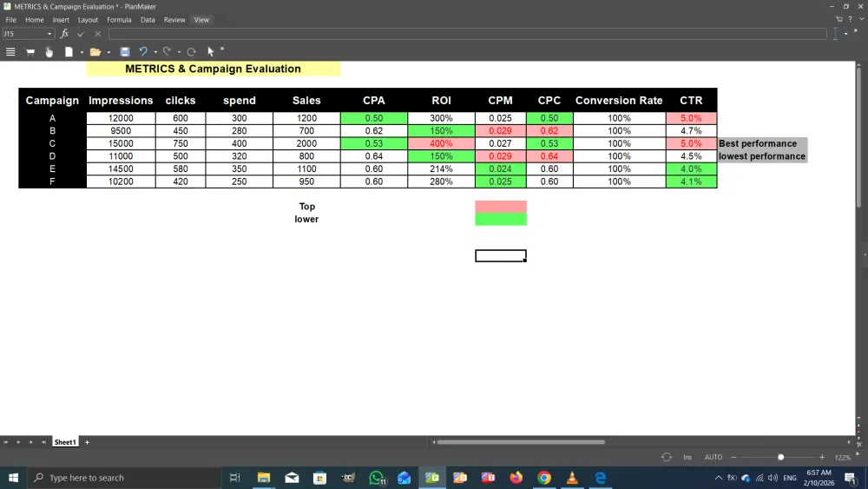Select the 15000 impressions cell
This screenshot has height=489, width=868.
(x=121, y=143)
